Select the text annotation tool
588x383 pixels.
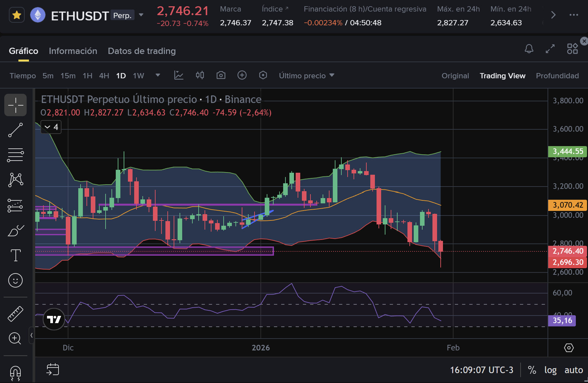point(15,255)
